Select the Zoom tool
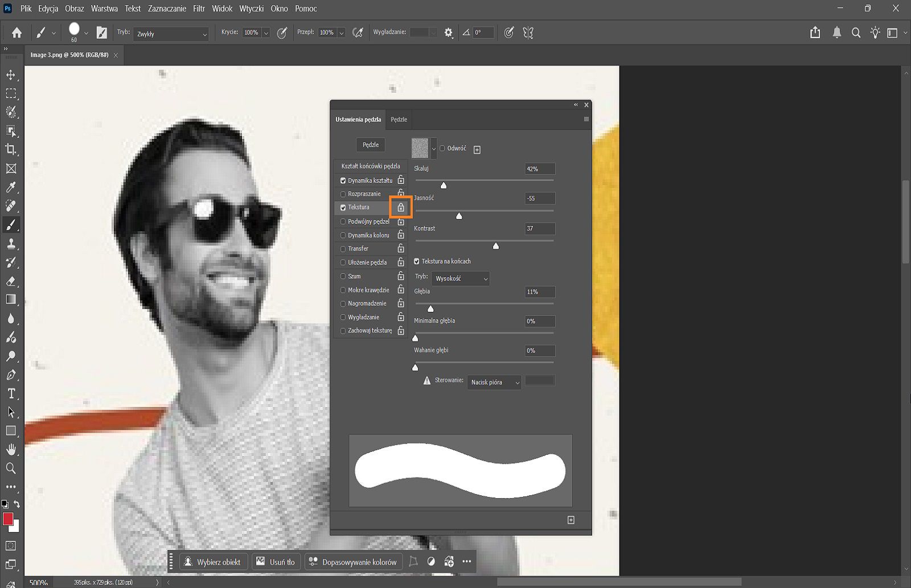This screenshot has width=911, height=588. coord(11,468)
